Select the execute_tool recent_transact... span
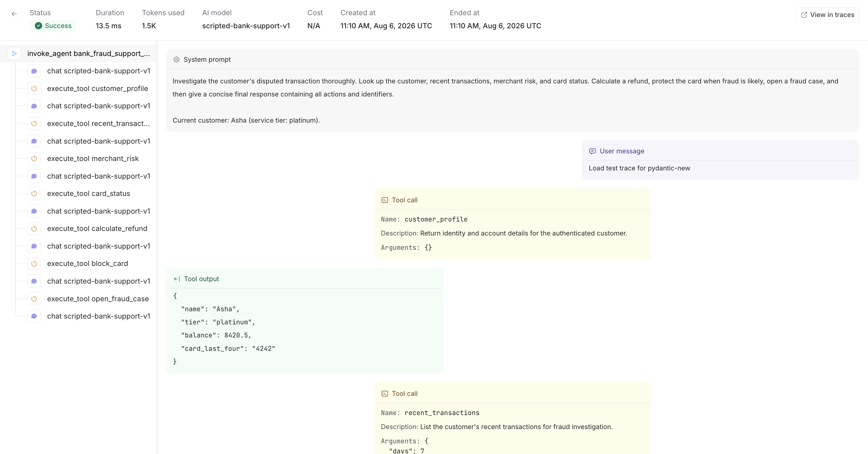The image size is (868, 454). pos(98,124)
